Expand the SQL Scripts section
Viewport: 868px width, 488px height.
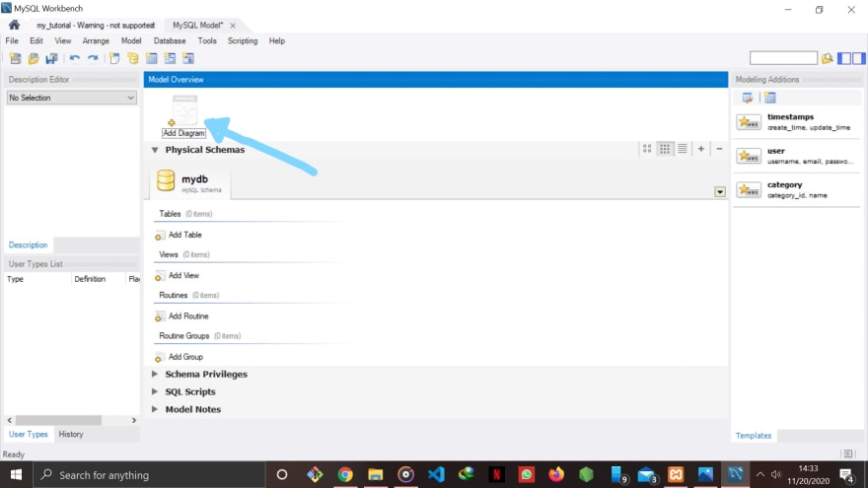tap(155, 391)
